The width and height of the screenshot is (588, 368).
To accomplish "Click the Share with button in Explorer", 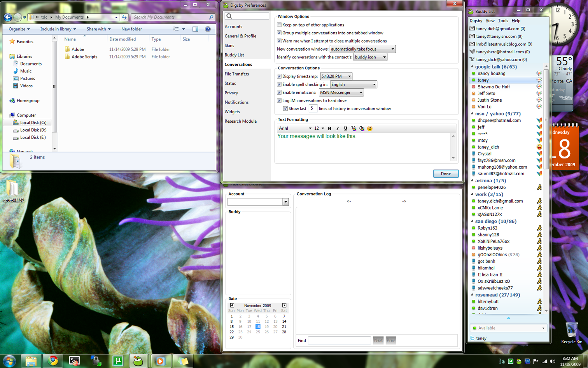I will point(98,29).
